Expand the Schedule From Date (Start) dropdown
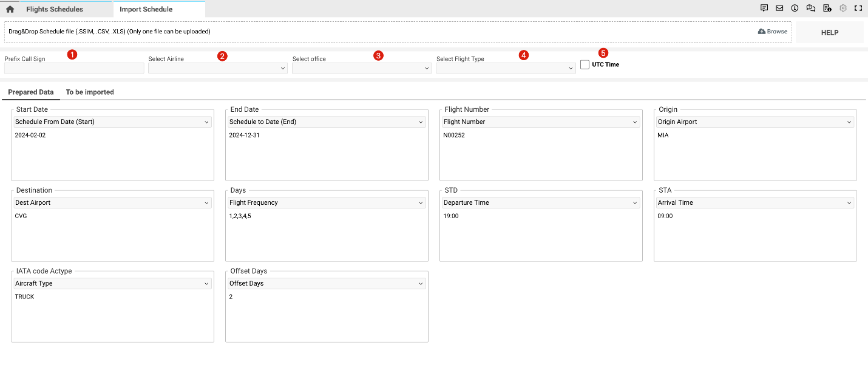Screen dimensions: 868x378 click(112, 122)
